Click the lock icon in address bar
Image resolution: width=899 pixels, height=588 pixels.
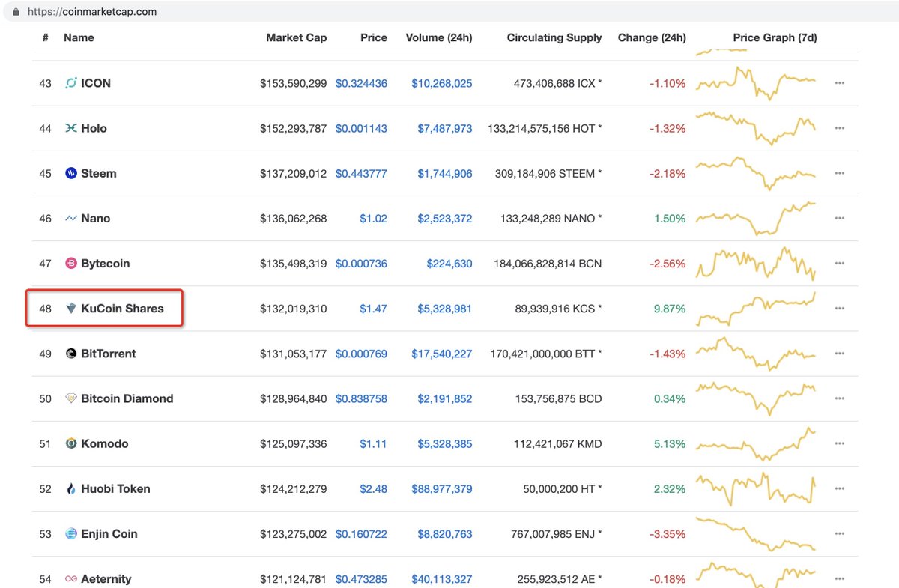(15, 12)
